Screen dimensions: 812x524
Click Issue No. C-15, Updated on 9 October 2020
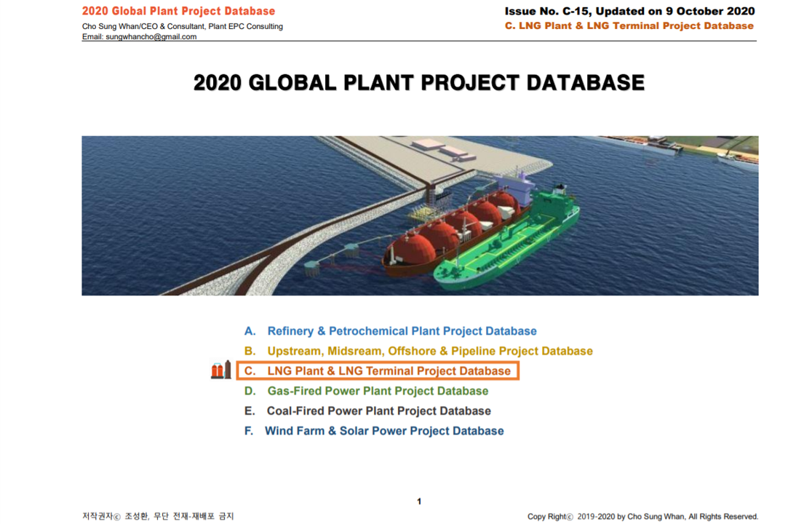coord(629,11)
